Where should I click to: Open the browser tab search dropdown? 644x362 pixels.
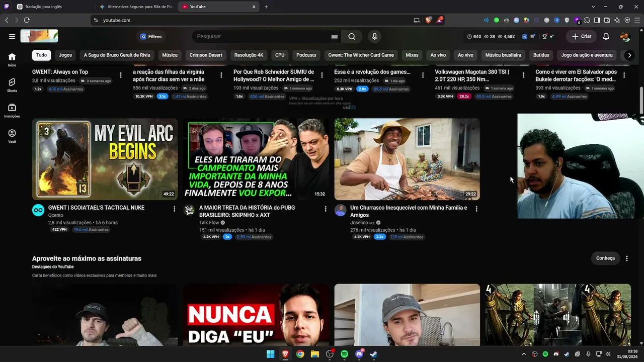click(x=593, y=7)
